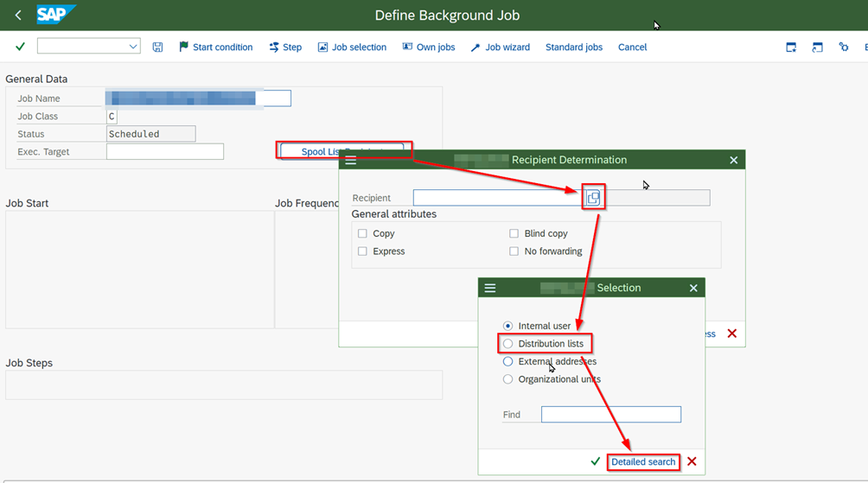This screenshot has width=868, height=483.
Task: Enable the Copy checkbox
Action: 363,233
